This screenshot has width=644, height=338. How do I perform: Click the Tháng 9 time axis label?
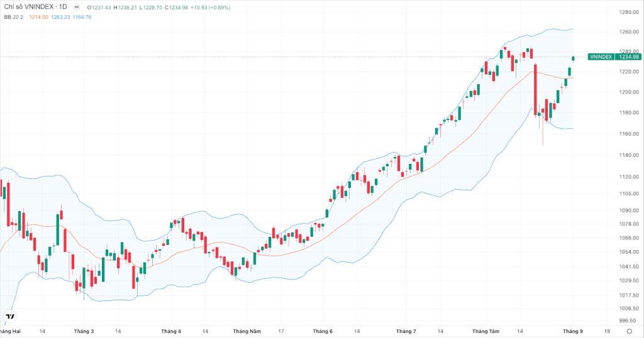(572, 332)
